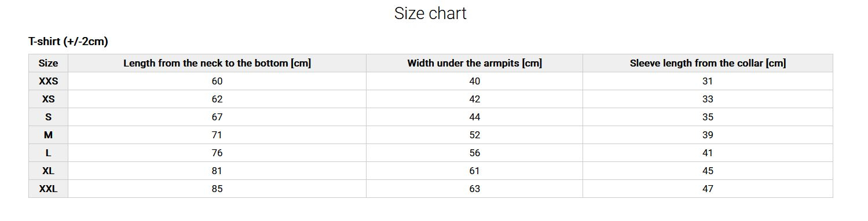The height and width of the screenshot is (221, 868).
Task: Click the XXL length value 85
Action: 217,189
